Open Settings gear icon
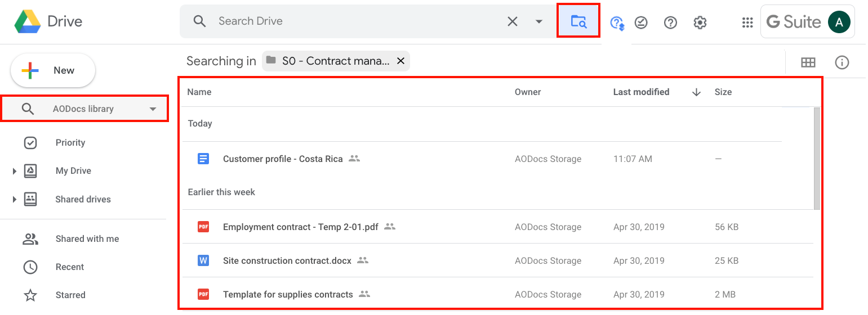The width and height of the screenshot is (868, 315). tap(700, 22)
